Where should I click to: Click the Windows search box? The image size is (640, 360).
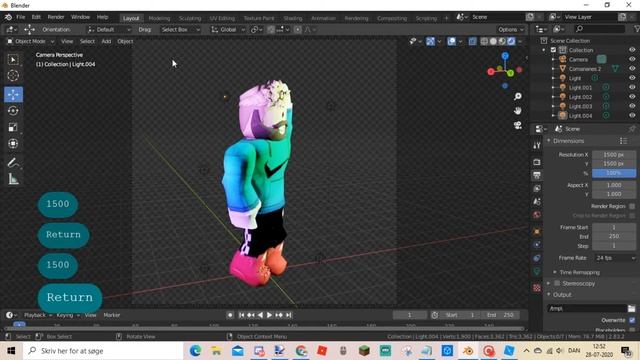tap(103, 351)
